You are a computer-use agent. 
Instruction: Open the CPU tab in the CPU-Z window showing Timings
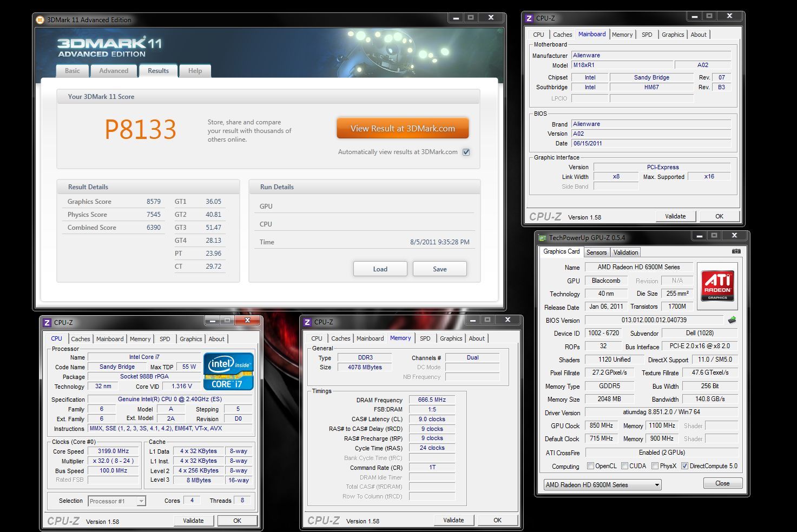pyautogui.click(x=317, y=338)
